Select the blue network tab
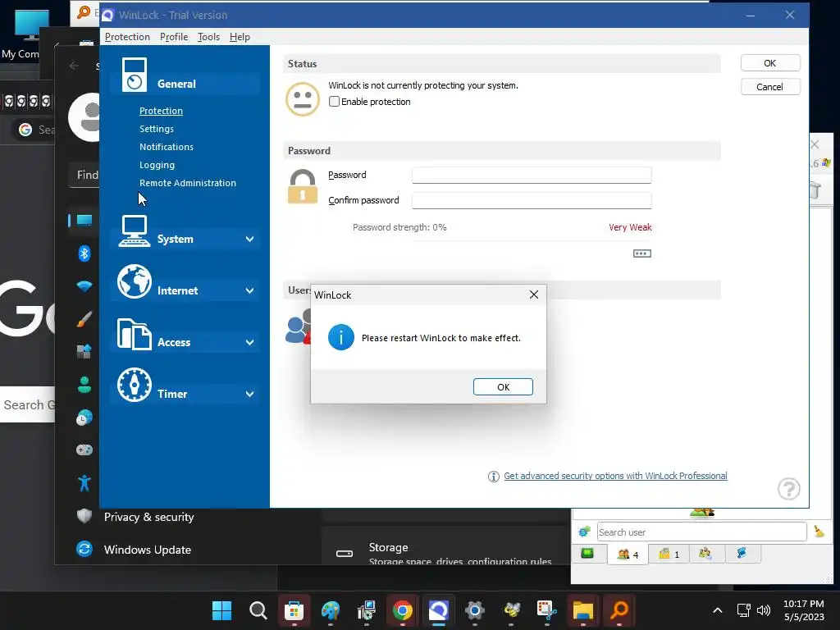This screenshot has height=630, width=840. click(742, 554)
